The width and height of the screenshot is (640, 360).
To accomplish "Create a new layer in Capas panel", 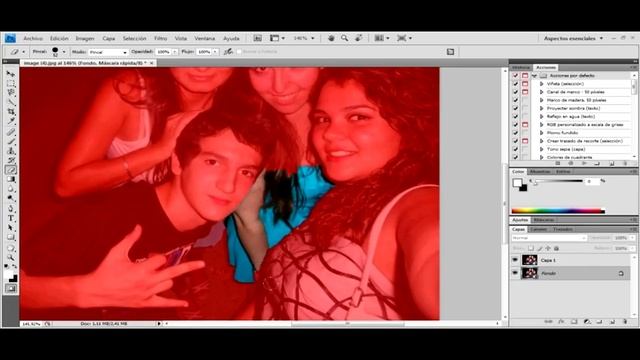I will 612,322.
